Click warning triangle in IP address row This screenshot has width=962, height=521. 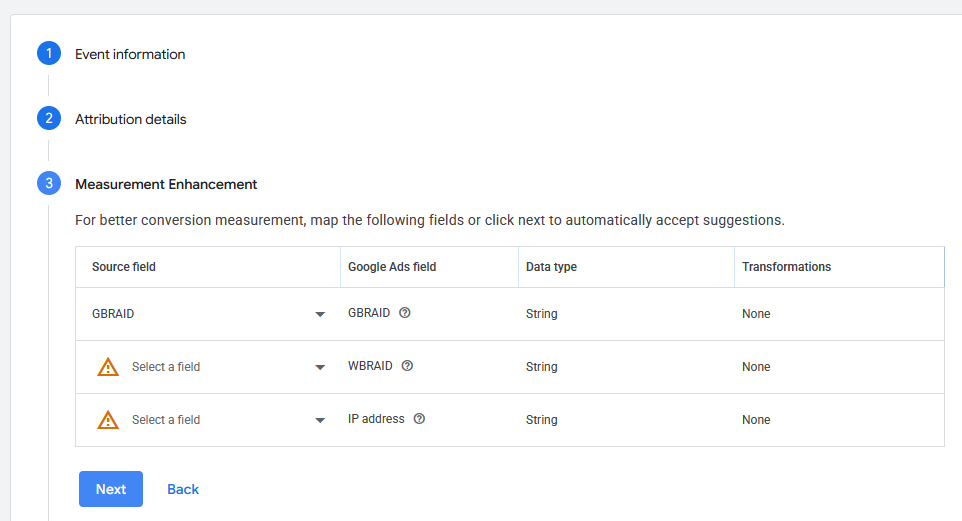pos(108,420)
